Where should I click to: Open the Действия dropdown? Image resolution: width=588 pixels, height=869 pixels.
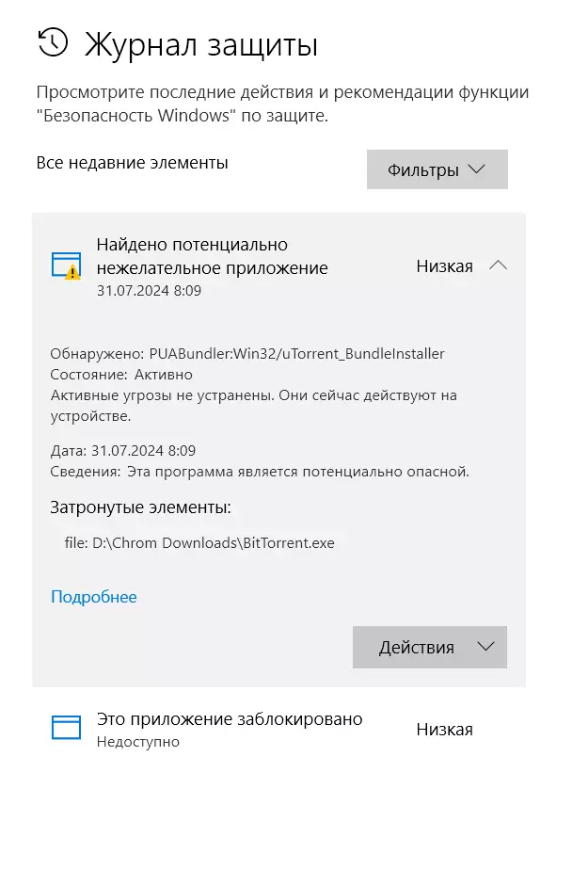[430, 647]
